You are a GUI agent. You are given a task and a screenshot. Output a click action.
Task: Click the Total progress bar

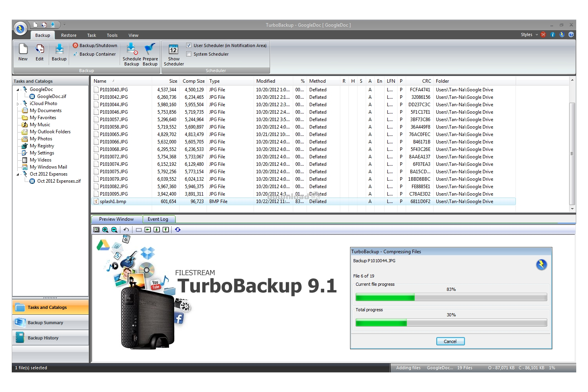(x=451, y=323)
